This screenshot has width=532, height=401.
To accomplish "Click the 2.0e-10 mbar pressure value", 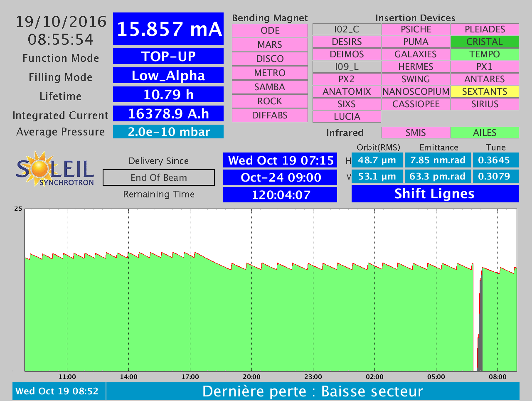I will coord(168,131).
